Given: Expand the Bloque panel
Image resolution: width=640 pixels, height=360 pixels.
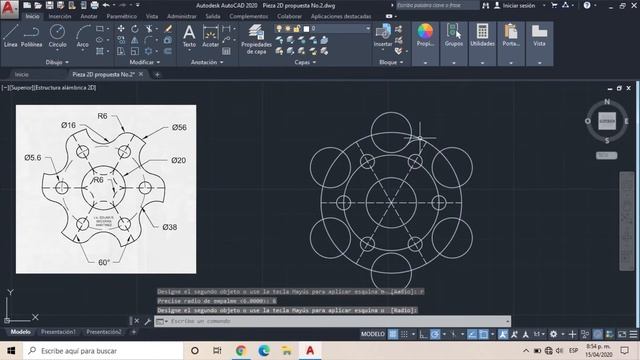Looking at the screenshot, I should tap(391, 62).
